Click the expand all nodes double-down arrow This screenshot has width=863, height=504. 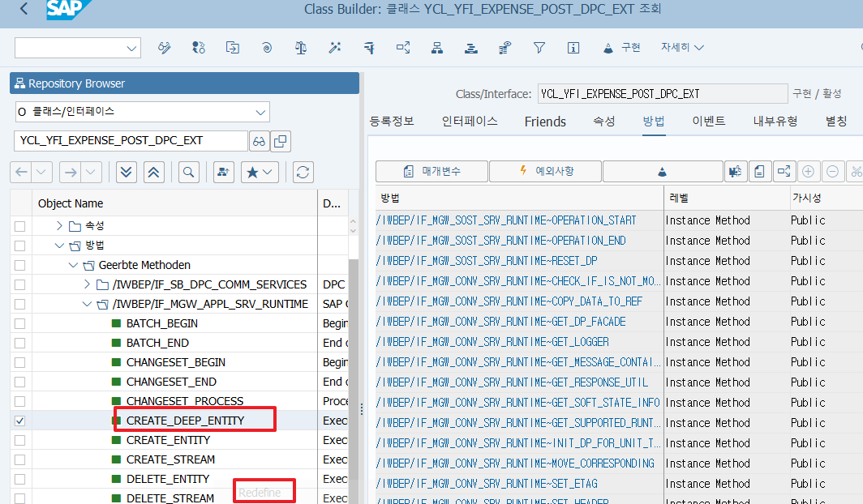pos(126,173)
